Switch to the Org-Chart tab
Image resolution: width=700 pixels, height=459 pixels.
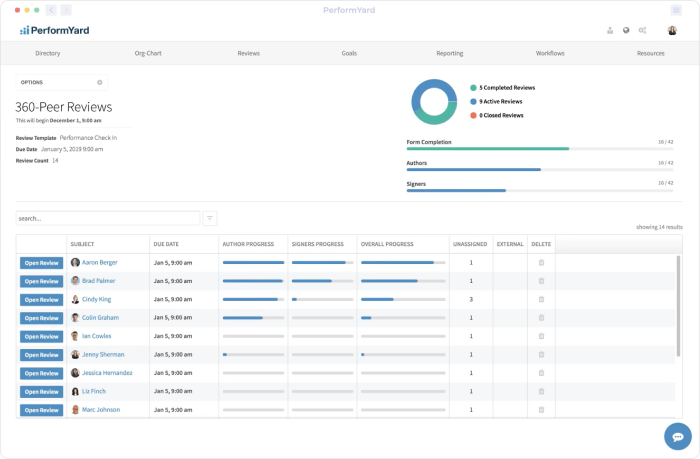coord(148,53)
